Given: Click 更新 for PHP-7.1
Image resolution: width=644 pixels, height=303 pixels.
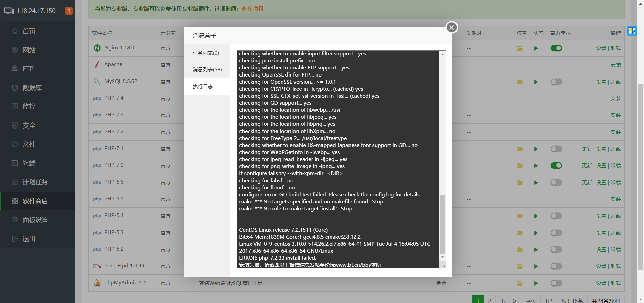Looking at the screenshot, I should pyautogui.click(x=587, y=149).
